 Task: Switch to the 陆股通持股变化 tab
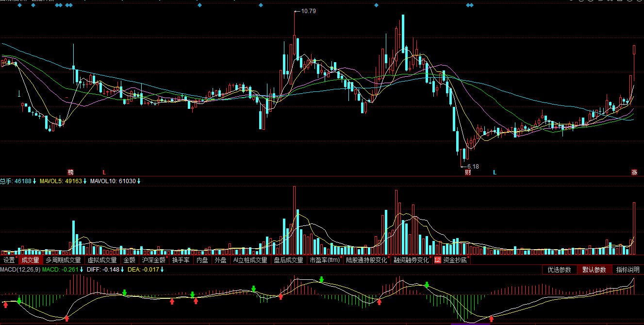(x=366, y=260)
